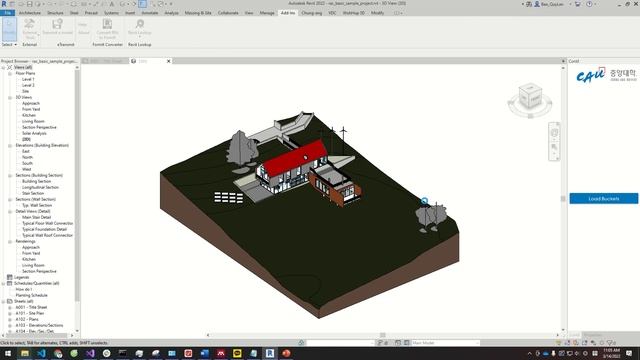Open the Autodesk App Store cart icon
This screenshot has height=360, width=640.
pyautogui.click(x=578, y=4)
